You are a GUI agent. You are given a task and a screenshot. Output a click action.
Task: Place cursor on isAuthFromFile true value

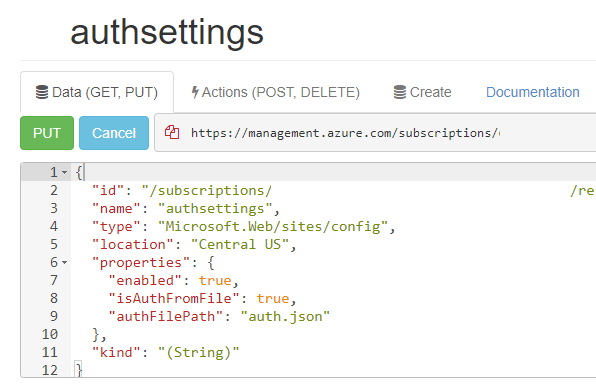click(x=273, y=298)
